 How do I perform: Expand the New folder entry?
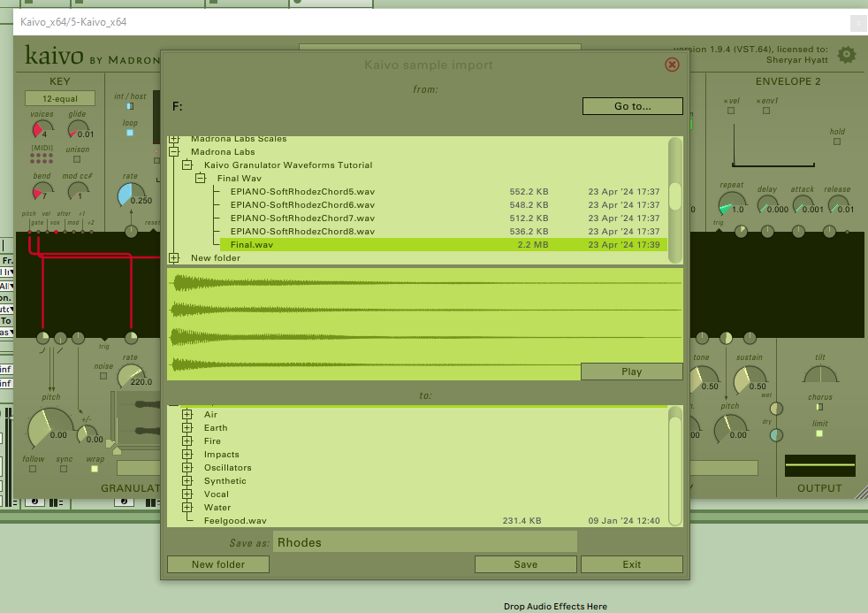click(x=174, y=258)
